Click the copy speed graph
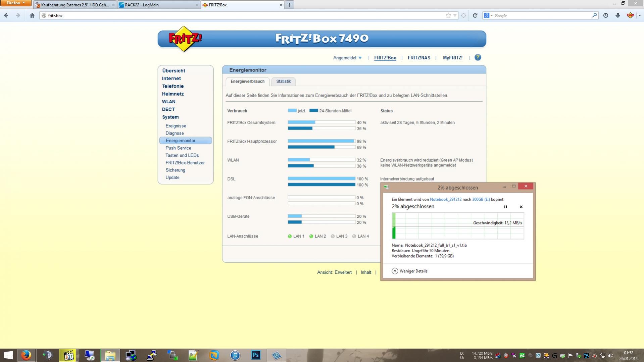644x362 pixels. tap(458, 226)
